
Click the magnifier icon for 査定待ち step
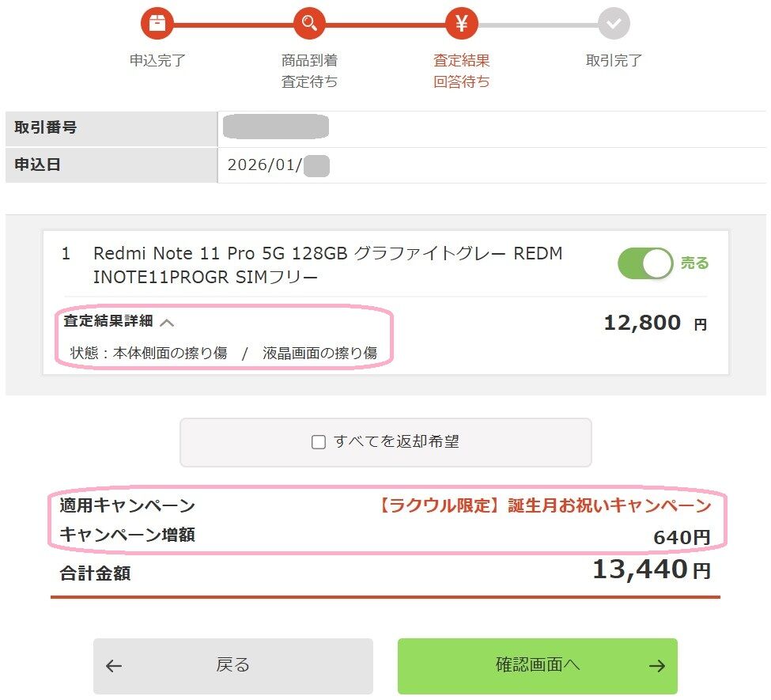coord(309,24)
